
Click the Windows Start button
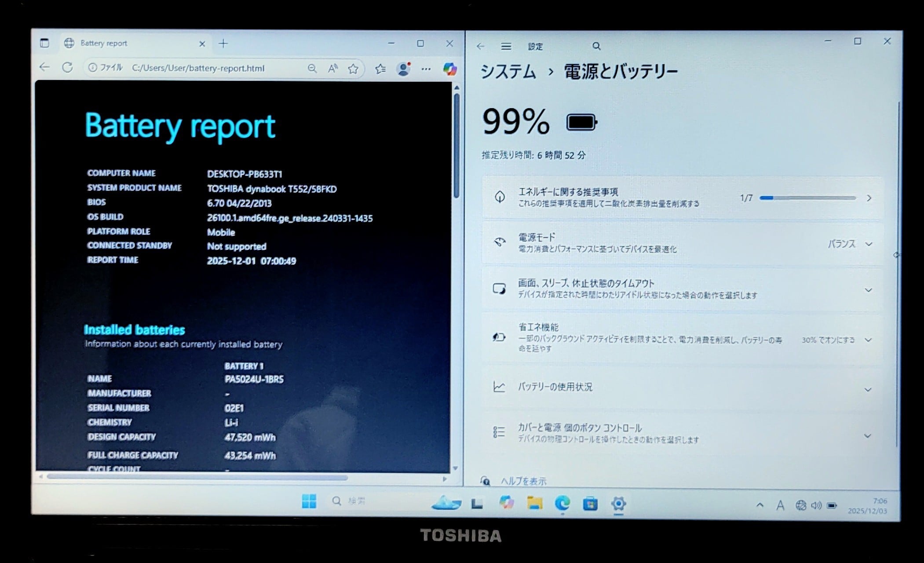[309, 501]
